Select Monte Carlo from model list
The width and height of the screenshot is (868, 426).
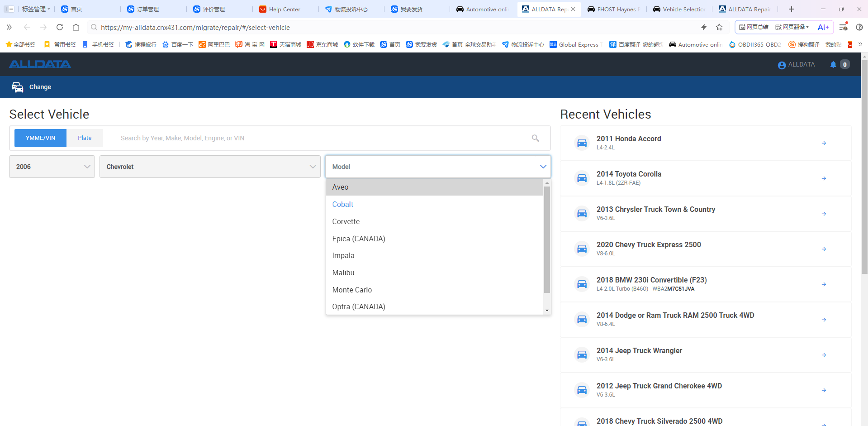(434, 290)
